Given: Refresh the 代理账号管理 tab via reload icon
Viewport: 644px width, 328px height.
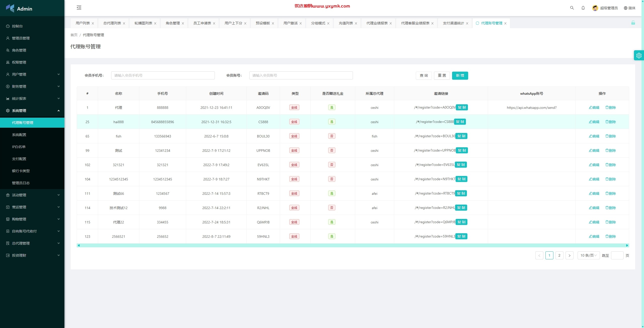Looking at the screenshot, I should click(477, 23).
